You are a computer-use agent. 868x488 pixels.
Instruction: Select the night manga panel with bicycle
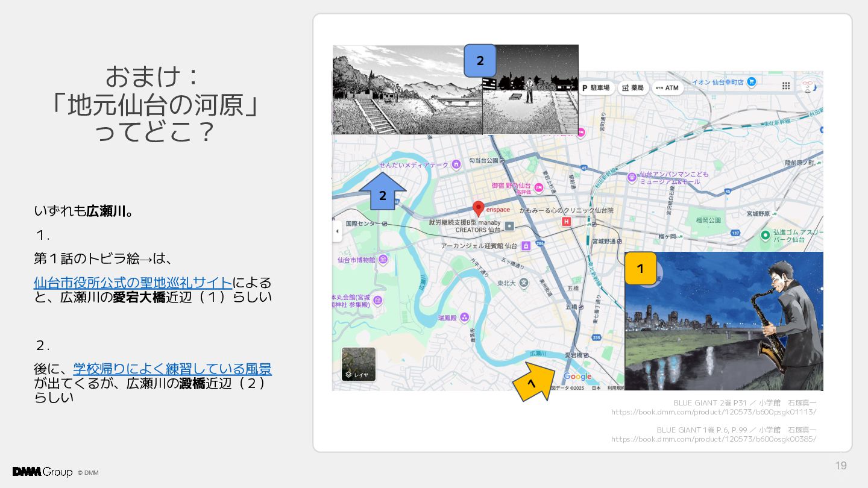pos(530,89)
